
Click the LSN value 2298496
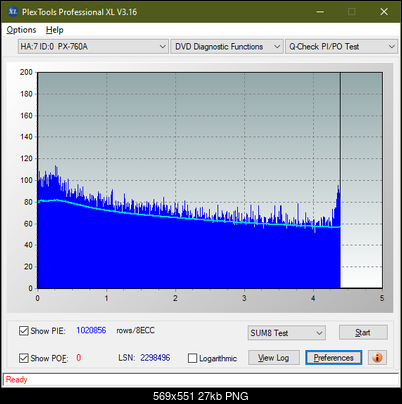point(155,358)
